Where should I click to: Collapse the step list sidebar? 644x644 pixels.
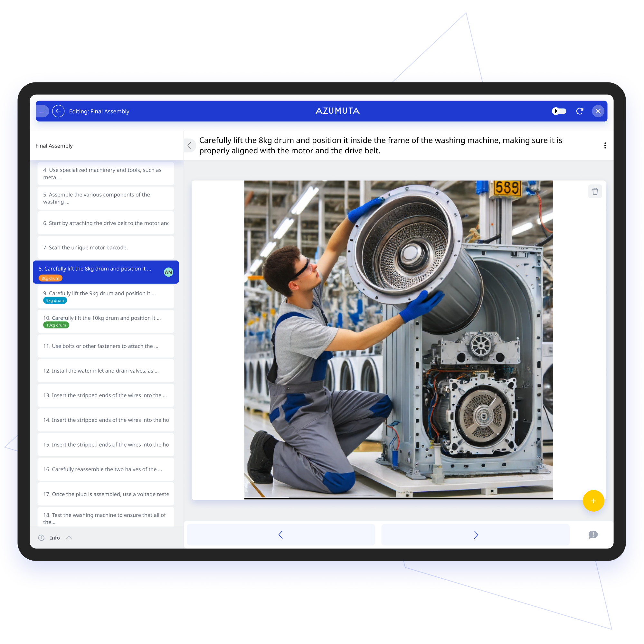click(189, 145)
